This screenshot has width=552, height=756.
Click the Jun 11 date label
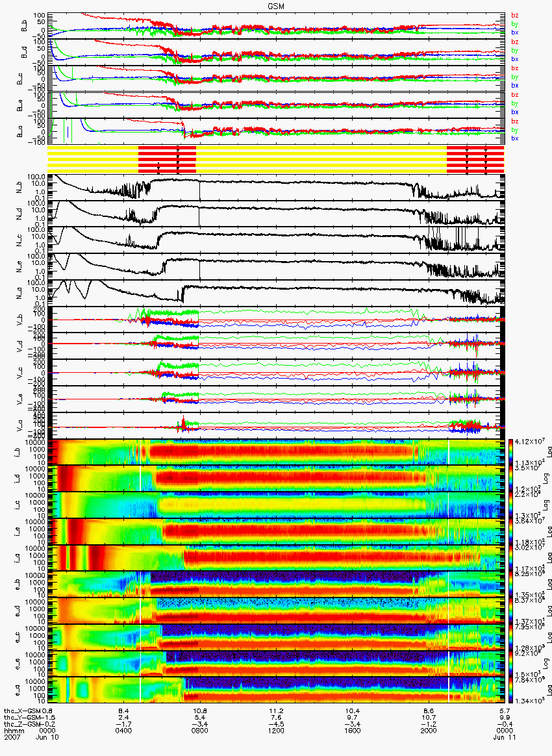[x=505, y=737]
